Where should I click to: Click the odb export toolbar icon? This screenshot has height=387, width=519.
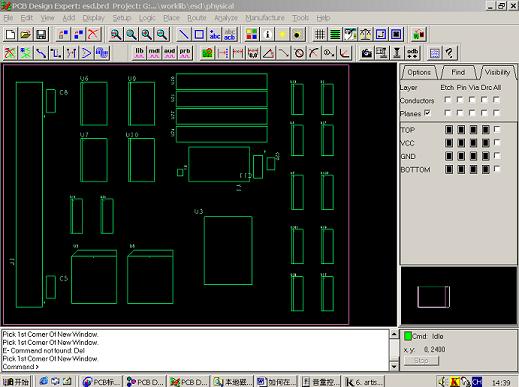412,53
